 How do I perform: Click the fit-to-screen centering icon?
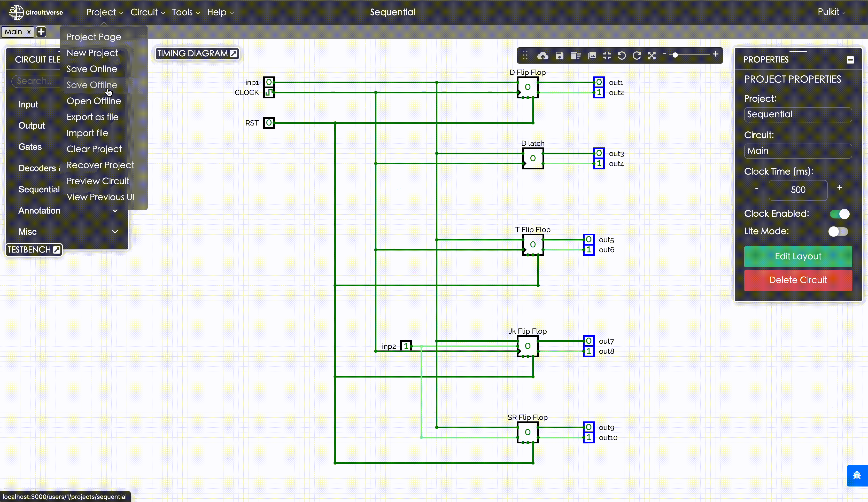(x=607, y=56)
